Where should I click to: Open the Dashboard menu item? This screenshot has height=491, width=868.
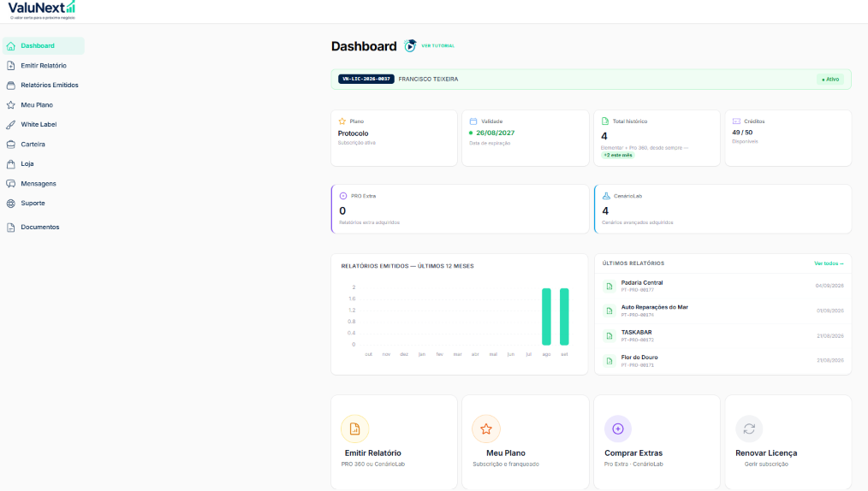tap(44, 46)
